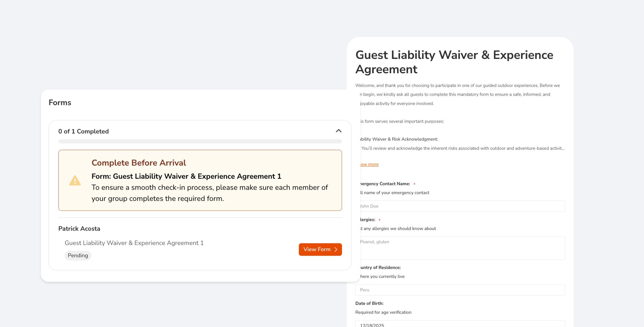Screen dimensions: 644x327
Task: Click the 'Guest Liability Waiver & Experience Agreement' title
Action: [x=454, y=62]
